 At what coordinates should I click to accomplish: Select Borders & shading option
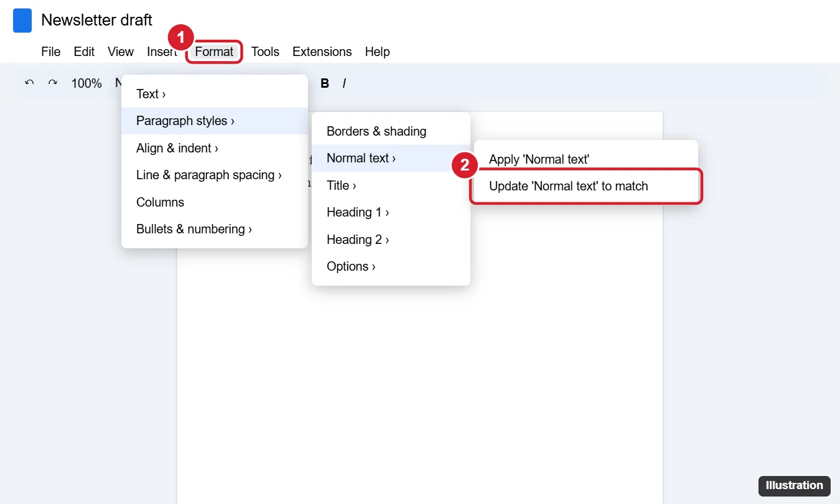tap(391, 131)
